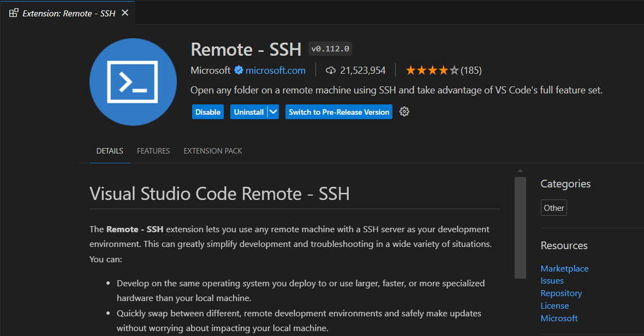
Task: Open the microsoft.com publisher link
Action: tap(276, 70)
